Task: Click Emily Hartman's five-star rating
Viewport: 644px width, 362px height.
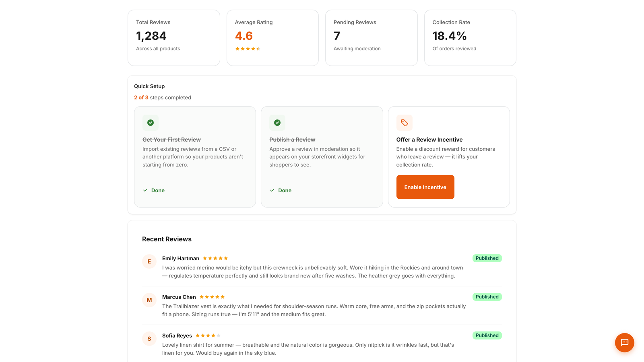Action: point(215,258)
